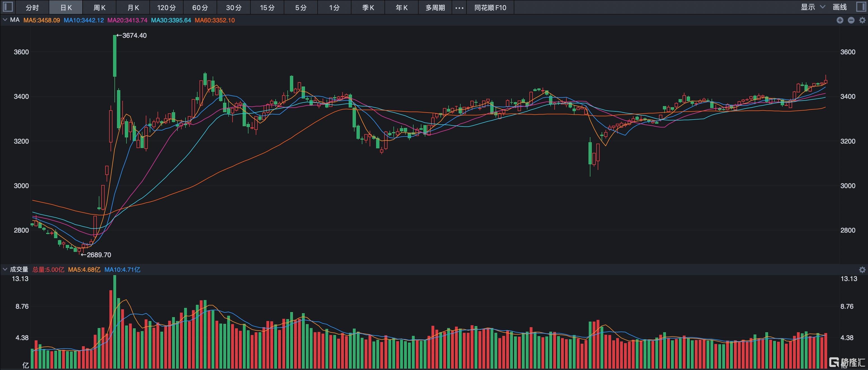Open MA indicator settings gear
This screenshot has height=370, width=868.
point(862,20)
